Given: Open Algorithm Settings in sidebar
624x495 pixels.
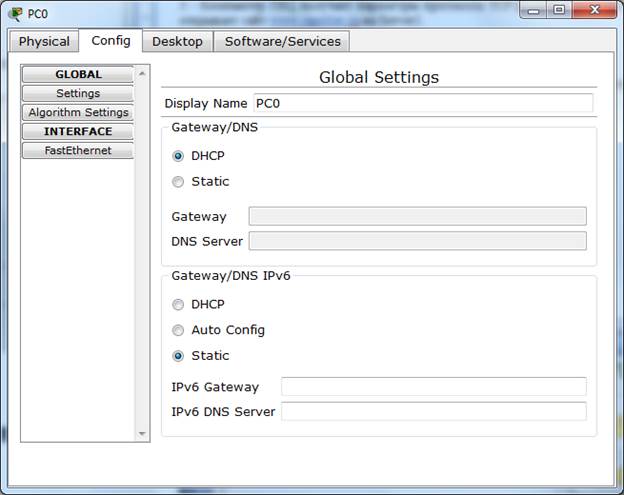Looking at the screenshot, I should [x=78, y=112].
